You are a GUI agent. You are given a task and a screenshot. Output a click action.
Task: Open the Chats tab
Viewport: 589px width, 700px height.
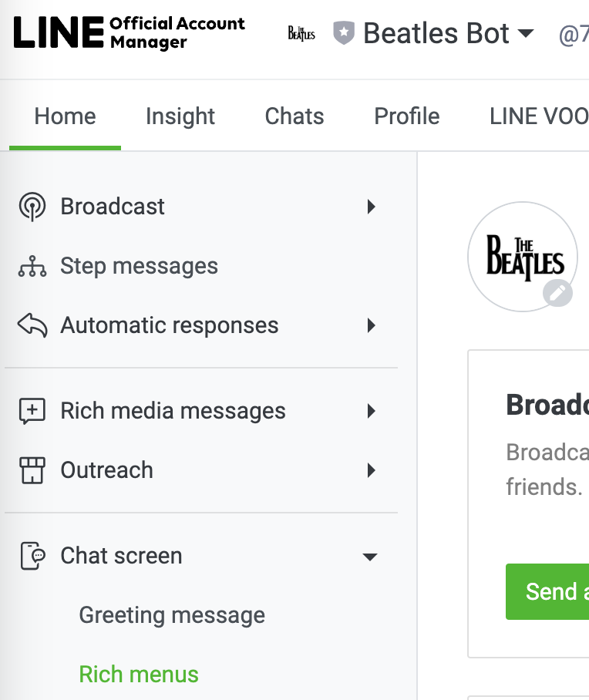point(294,116)
